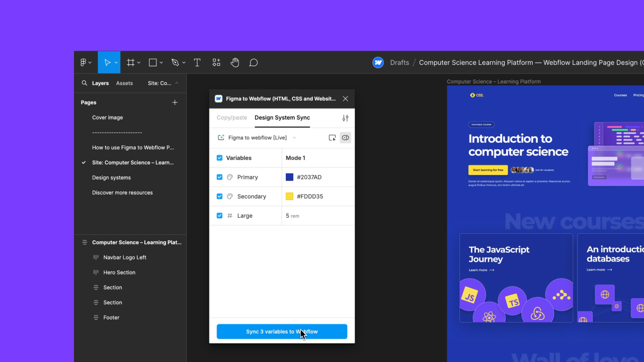
Task: Open the Resources components tool
Action: pos(216,62)
